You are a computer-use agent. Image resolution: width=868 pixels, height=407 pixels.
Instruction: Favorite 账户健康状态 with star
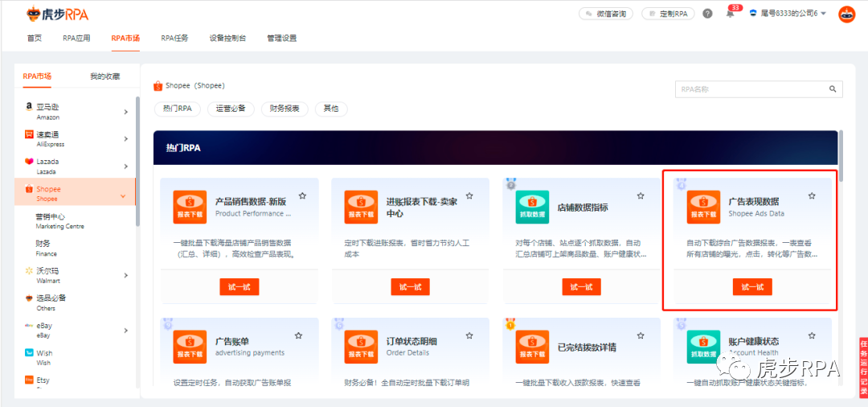[812, 335]
